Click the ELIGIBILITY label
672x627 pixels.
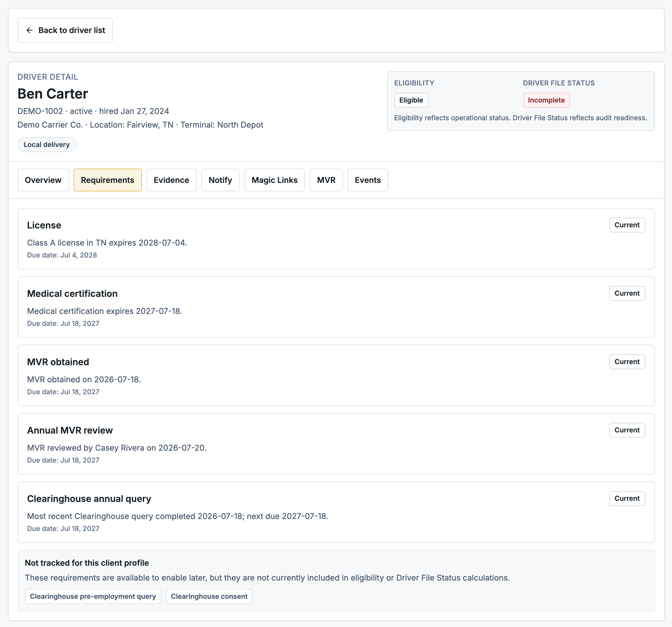(x=414, y=83)
